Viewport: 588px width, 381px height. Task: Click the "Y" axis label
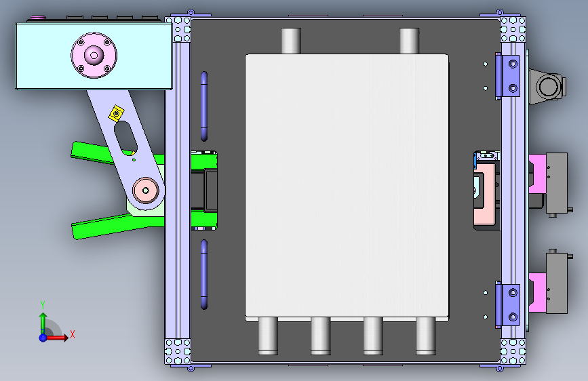click(x=43, y=305)
